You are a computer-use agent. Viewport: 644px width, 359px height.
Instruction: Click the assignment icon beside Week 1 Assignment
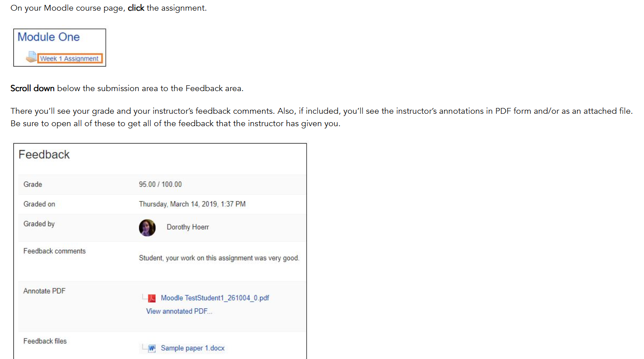[x=31, y=57]
